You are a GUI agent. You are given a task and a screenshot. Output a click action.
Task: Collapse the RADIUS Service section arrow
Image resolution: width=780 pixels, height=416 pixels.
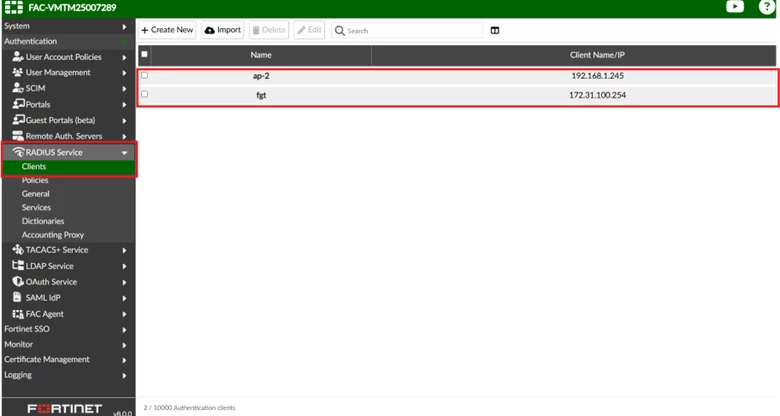[124, 153]
